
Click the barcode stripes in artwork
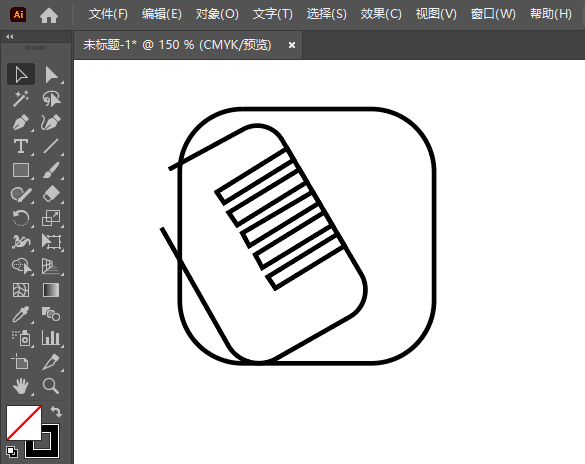coord(279,219)
